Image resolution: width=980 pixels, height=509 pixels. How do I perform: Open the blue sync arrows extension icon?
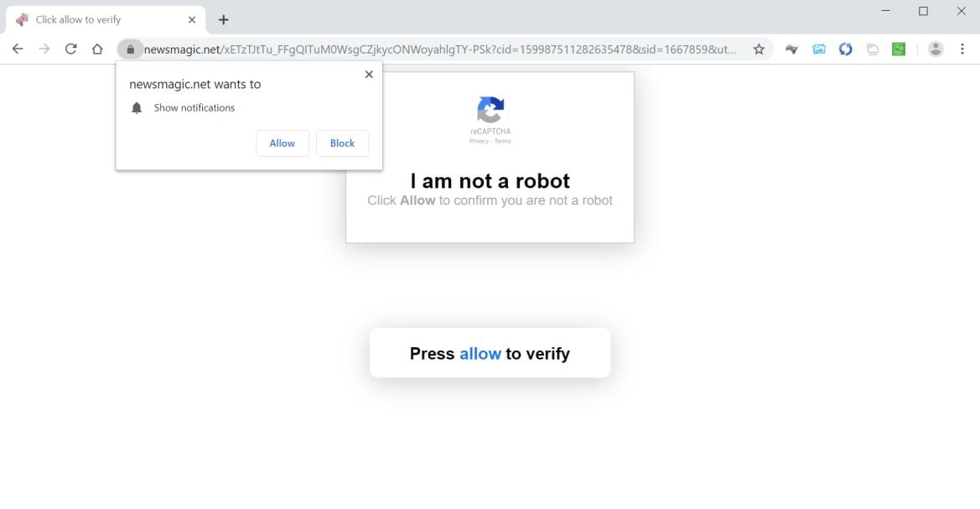(x=846, y=49)
